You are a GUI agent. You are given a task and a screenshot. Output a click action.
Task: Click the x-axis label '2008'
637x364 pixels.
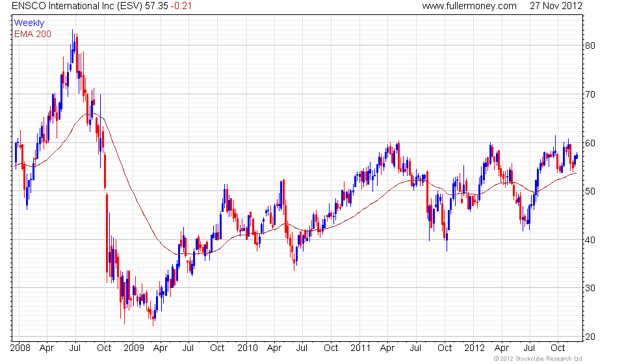[20, 348]
